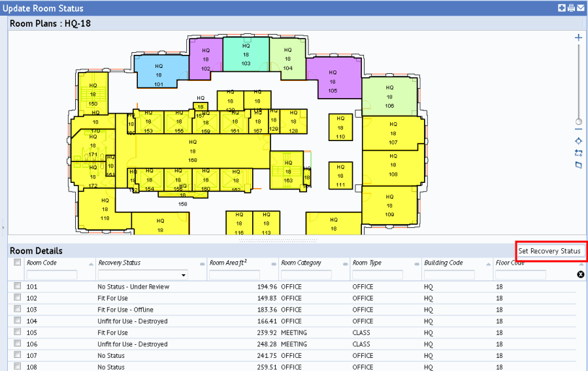The height and width of the screenshot is (371, 588).
Task: Open the Recovery Status filter dropdown
Action: (184, 275)
